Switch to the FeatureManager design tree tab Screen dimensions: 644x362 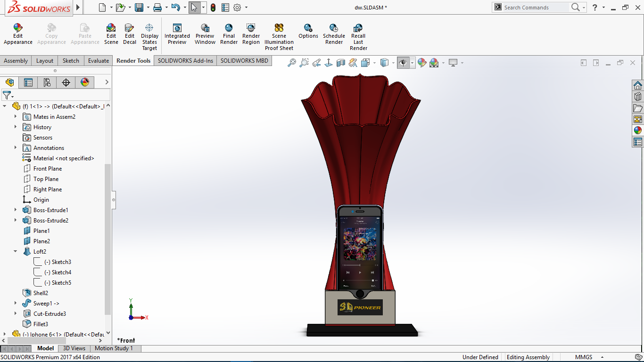(9, 82)
